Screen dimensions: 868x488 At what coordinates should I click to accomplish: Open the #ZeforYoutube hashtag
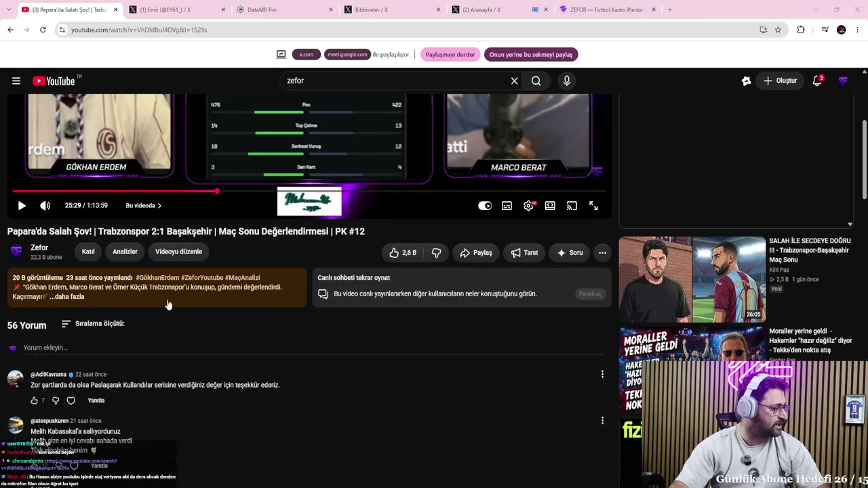(x=202, y=278)
